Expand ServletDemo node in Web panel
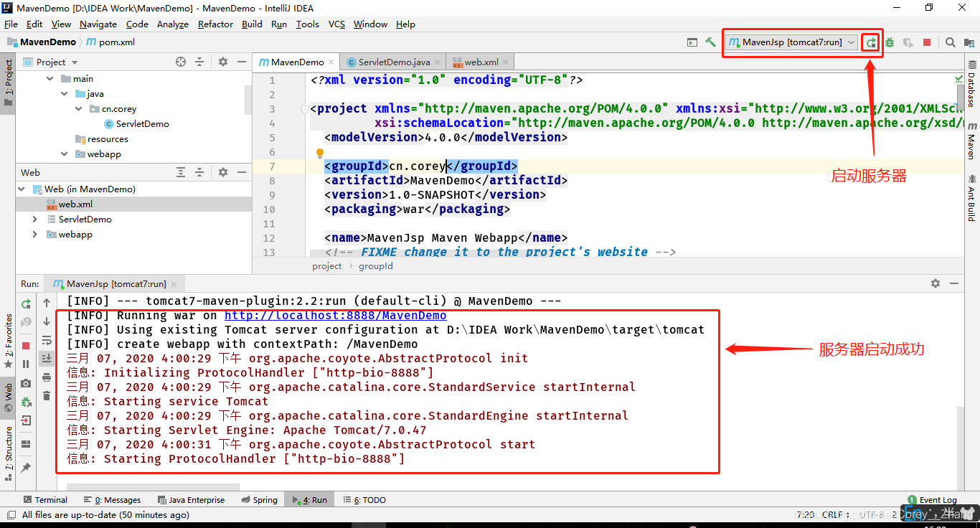This screenshot has height=528, width=980. 34,220
